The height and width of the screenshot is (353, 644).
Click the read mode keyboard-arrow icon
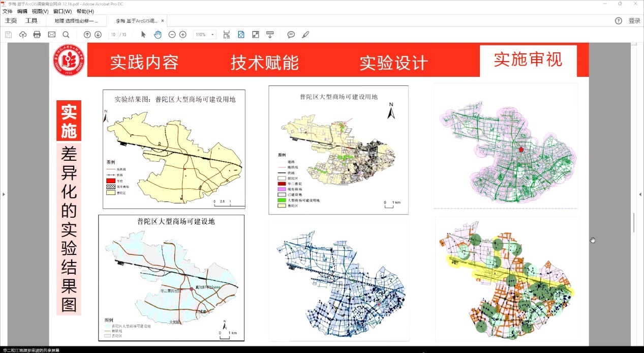(270, 35)
